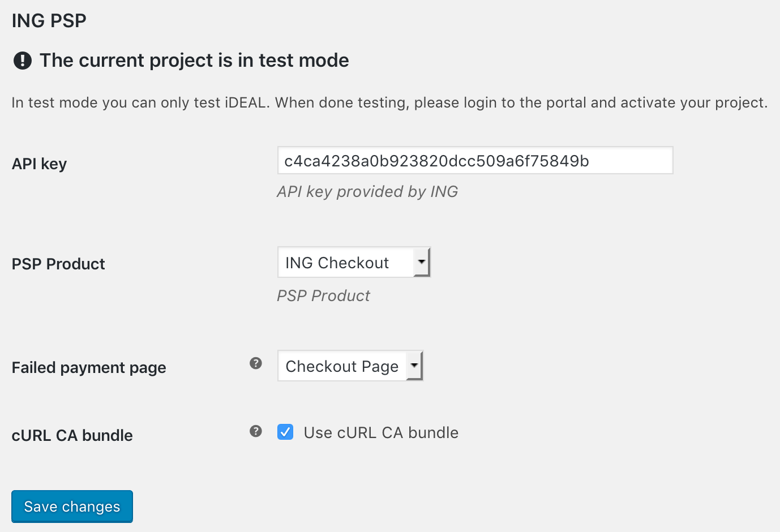Click the "current project is in test mode" heading
The width and height of the screenshot is (780, 532).
tap(194, 61)
